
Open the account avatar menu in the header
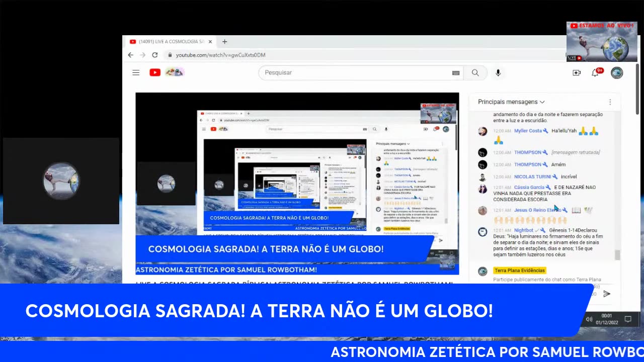(617, 73)
